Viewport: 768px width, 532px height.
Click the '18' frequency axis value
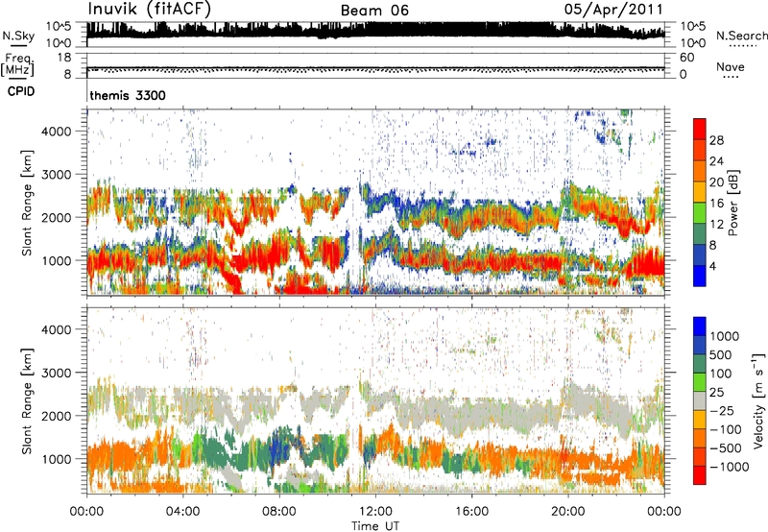tap(64, 58)
